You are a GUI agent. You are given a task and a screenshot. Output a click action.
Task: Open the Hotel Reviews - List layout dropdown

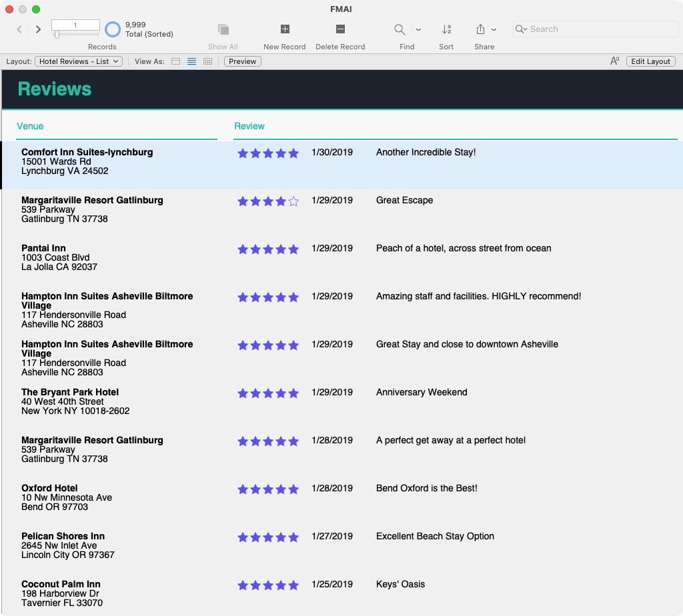78,61
